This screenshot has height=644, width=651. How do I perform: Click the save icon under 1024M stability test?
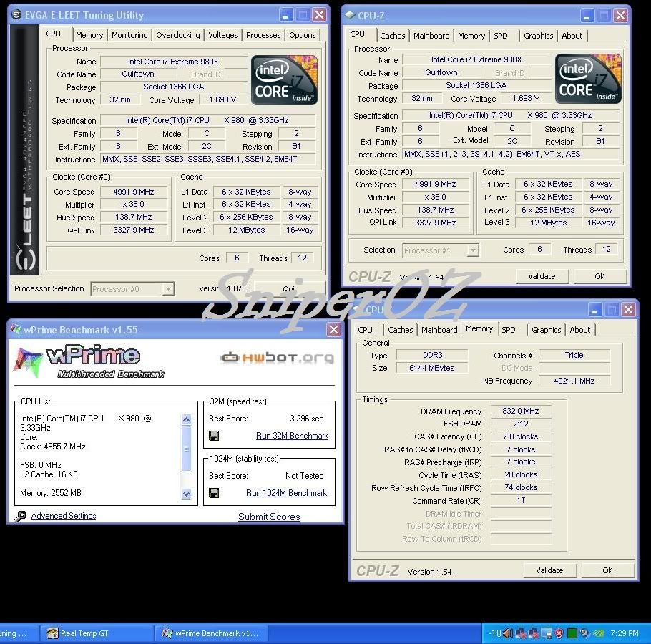point(214,493)
